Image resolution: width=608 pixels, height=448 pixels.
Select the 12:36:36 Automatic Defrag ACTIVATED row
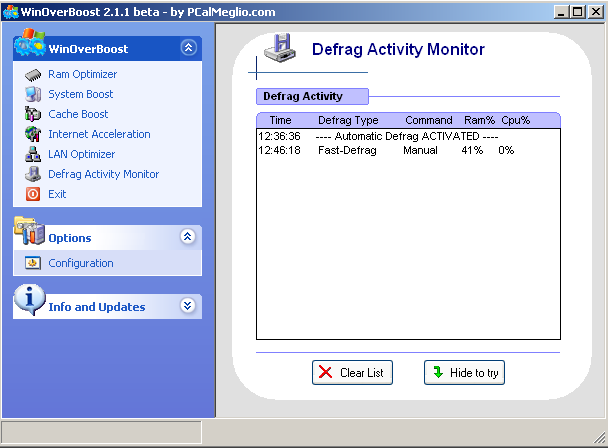click(x=408, y=136)
